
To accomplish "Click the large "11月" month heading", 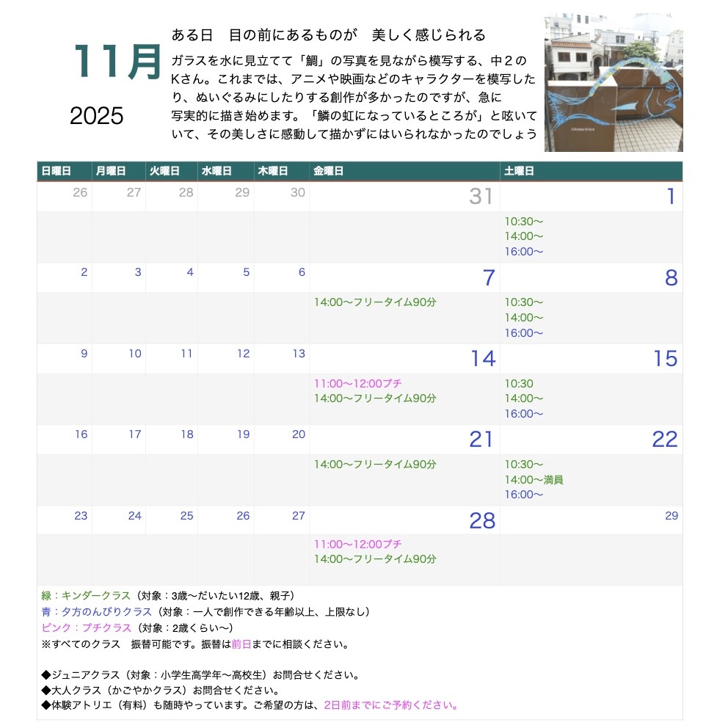I will pyautogui.click(x=117, y=62).
